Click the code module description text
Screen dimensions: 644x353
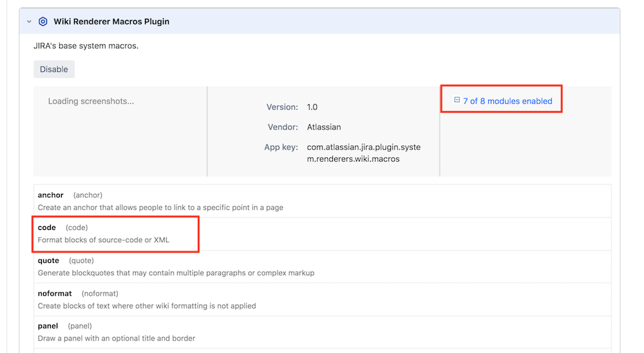click(104, 240)
